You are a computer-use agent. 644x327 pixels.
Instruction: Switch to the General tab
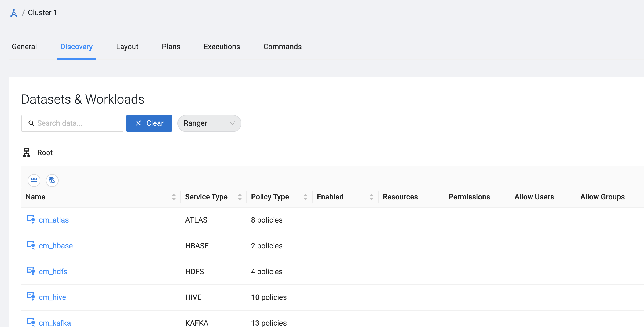click(24, 47)
